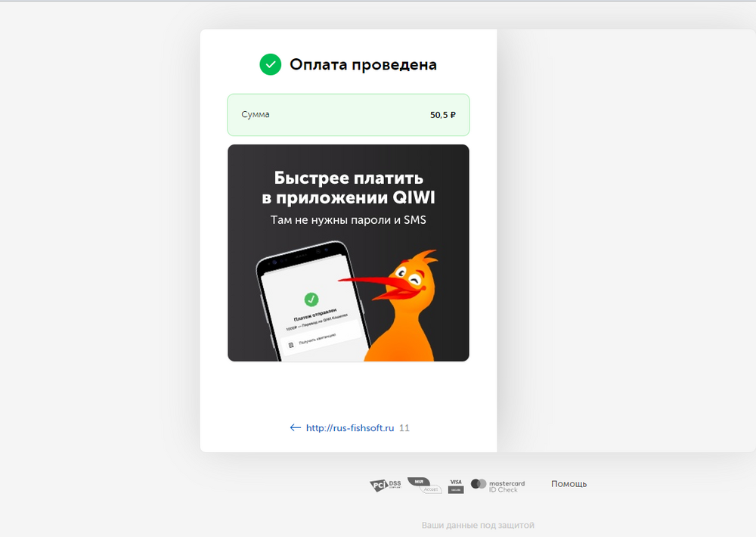Click the PCI DSS compliance logo

pyautogui.click(x=386, y=486)
